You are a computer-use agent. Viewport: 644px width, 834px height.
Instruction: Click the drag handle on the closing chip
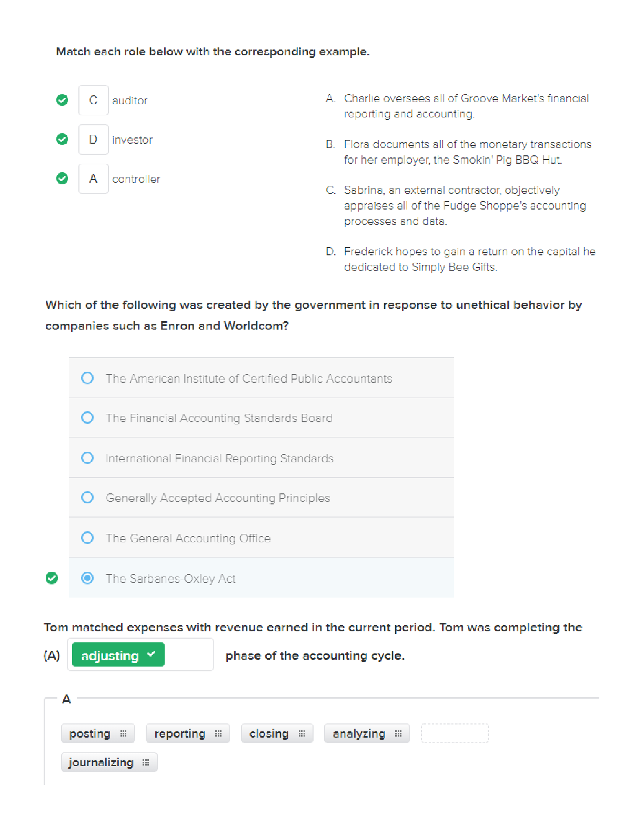pyautogui.click(x=301, y=733)
